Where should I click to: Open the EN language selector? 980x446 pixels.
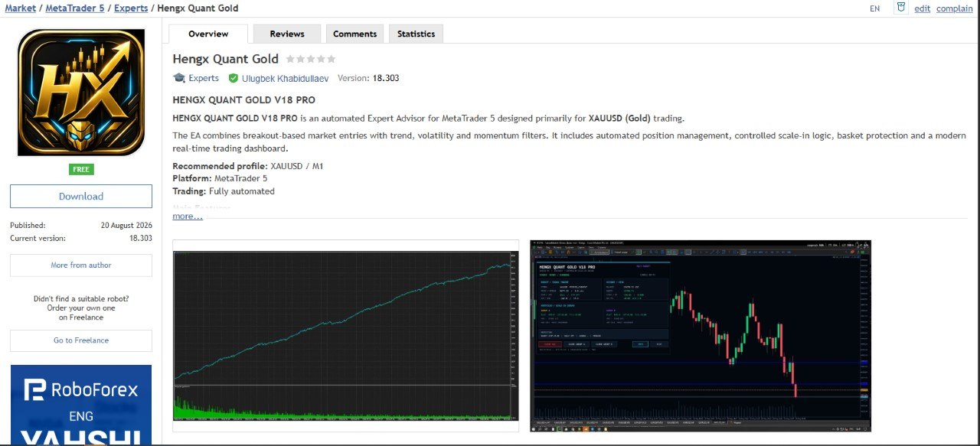tap(875, 8)
